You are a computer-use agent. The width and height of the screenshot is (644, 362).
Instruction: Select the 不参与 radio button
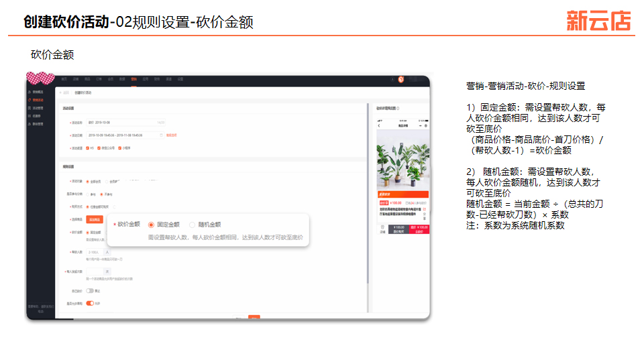coord(101,194)
